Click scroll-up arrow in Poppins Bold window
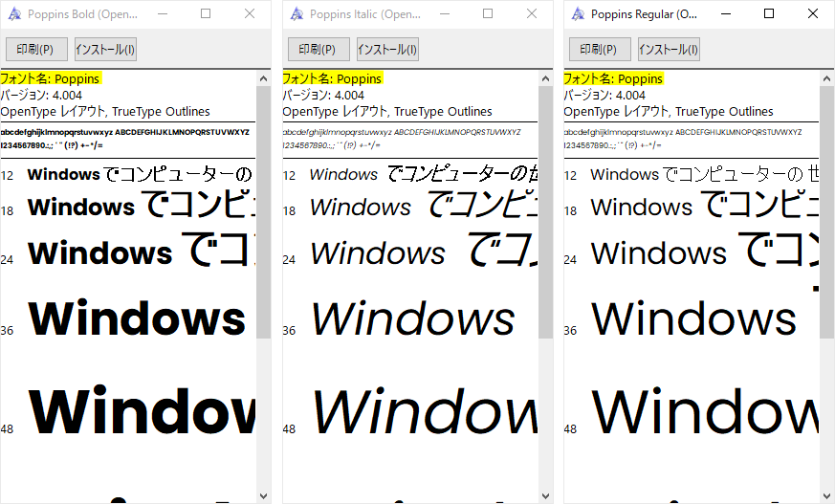Screen dimensions: 835x504 coord(264,78)
